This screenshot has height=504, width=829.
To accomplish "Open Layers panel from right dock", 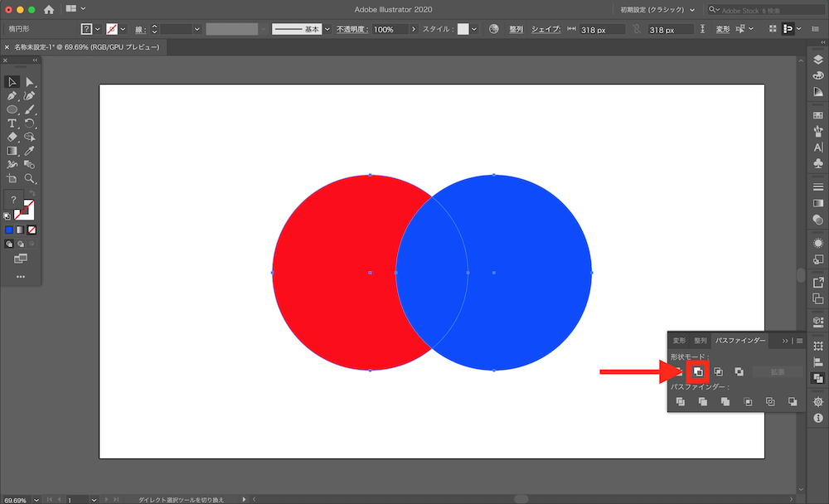I will pos(818,60).
